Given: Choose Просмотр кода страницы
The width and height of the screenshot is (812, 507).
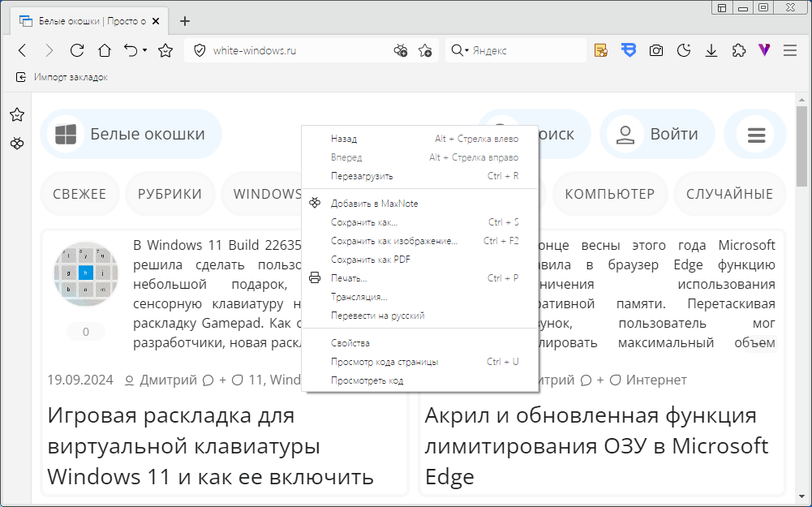Looking at the screenshot, I should pyautogui.click(x=420, y=362).
